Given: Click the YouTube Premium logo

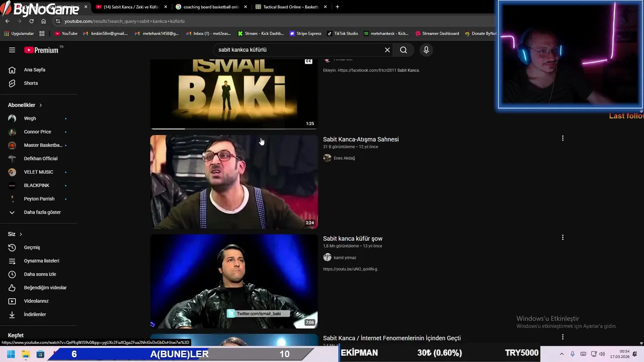Looking at the screenshot, I should click(42, 50).
